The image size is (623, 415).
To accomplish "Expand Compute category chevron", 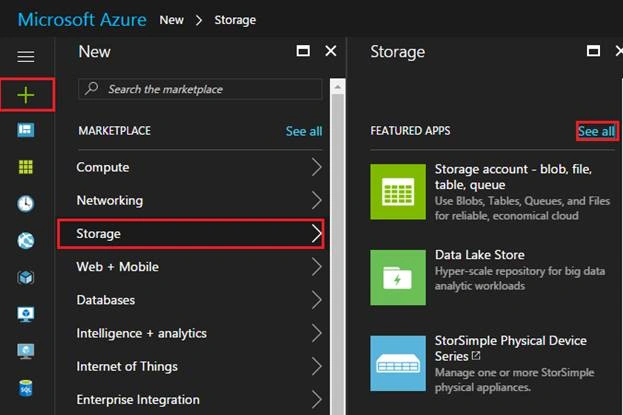I will pos(317,167).
